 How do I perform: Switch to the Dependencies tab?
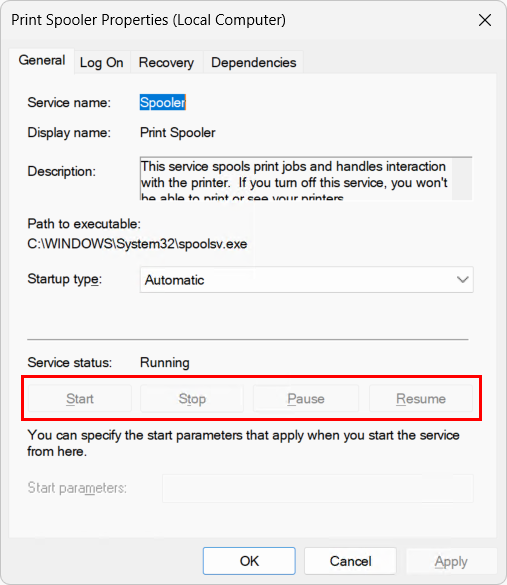point(253,63)
